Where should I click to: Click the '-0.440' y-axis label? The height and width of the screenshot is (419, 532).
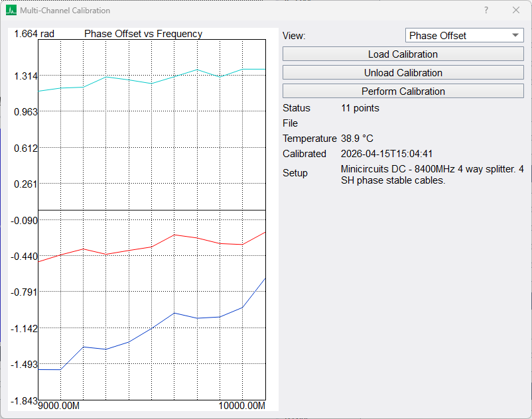tap(24, 257)
